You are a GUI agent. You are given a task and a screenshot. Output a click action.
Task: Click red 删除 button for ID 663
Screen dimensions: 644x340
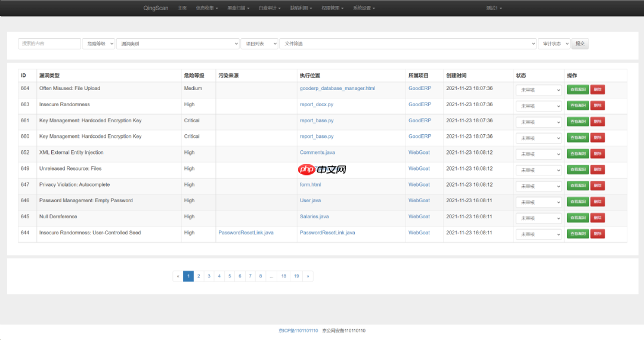click(597, 106)
